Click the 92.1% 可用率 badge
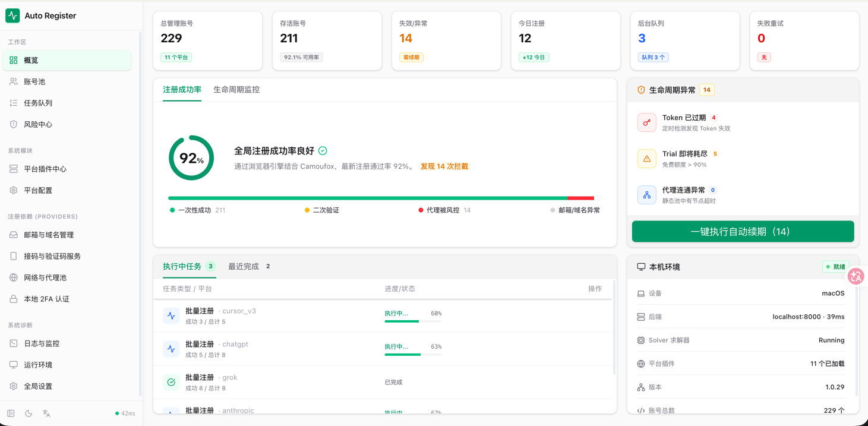 coord(301,58)
